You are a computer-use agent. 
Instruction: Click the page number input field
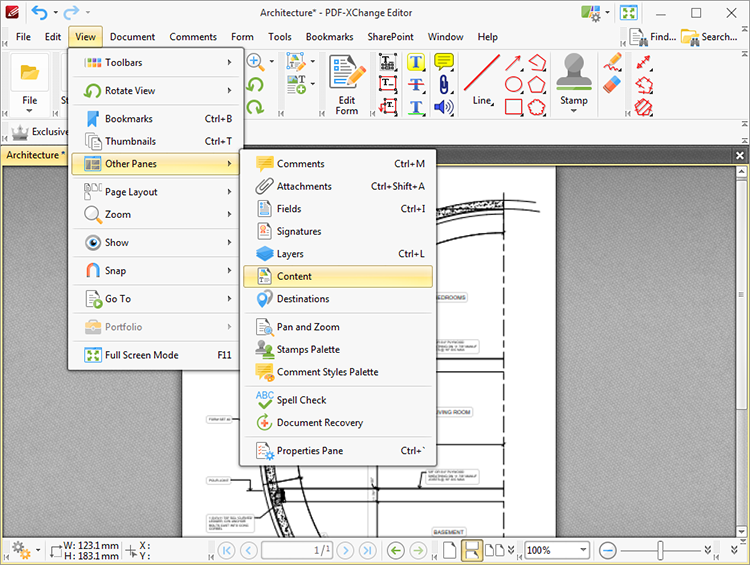[x=297, y=551]
